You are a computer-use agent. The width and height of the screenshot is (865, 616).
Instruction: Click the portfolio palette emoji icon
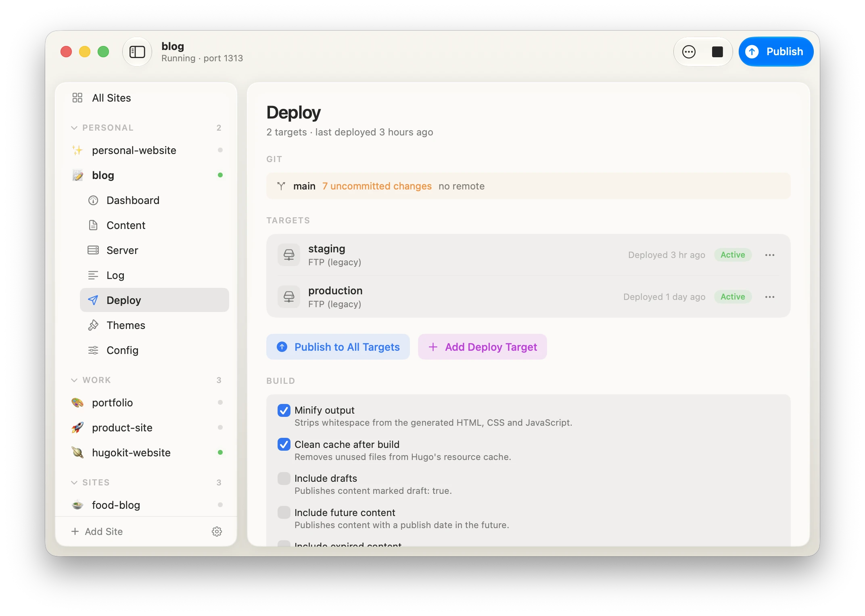tap(77, 403)
